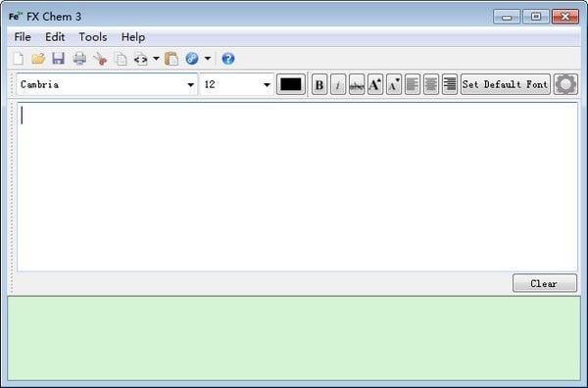Viewport: 588px width, 388px height.
Task: Toggle strikethrough text formatting
Action: [x=357, y=84]
